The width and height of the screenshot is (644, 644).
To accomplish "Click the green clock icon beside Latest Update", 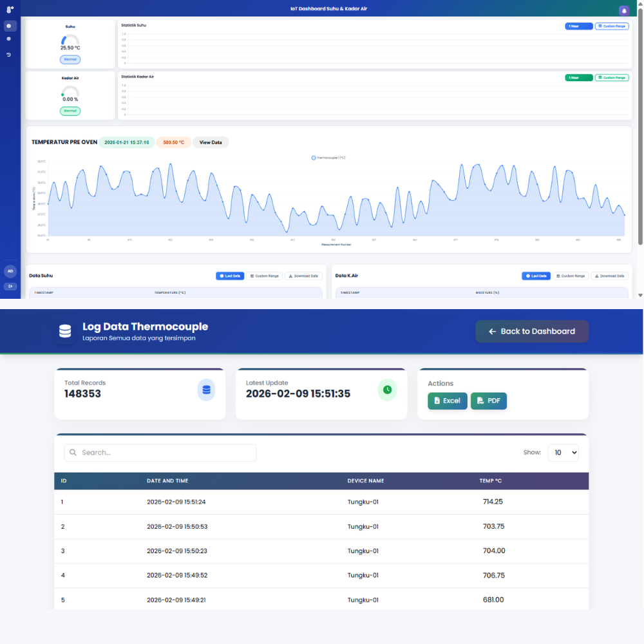I will [387, 390].
